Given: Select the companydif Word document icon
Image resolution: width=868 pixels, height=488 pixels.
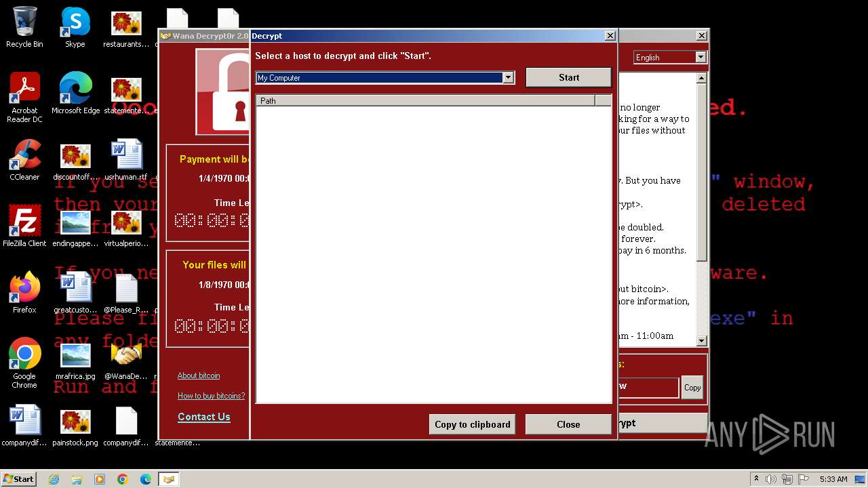Looking at the screenshot, I should 24,425.
